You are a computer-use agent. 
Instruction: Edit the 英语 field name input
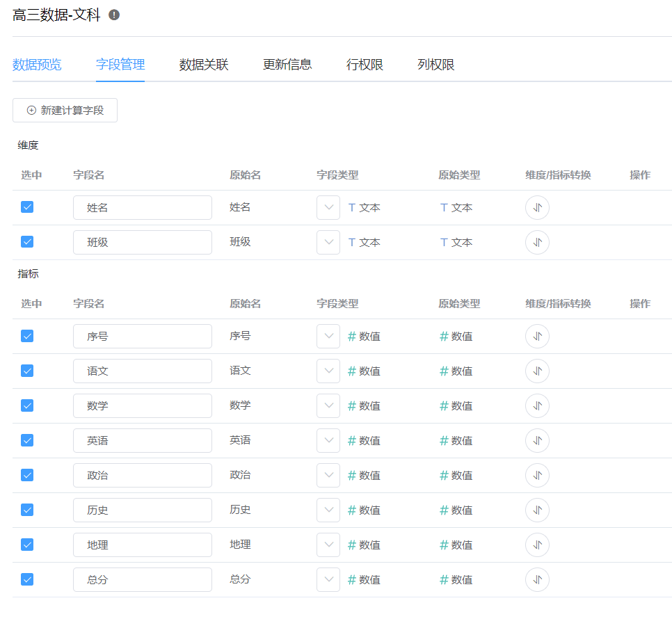(143, 440)
